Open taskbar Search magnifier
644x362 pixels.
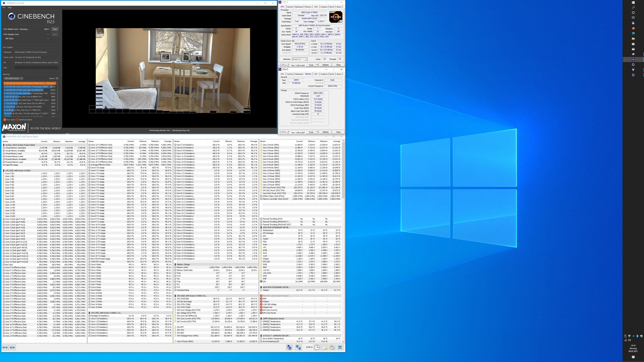point(633,8)
